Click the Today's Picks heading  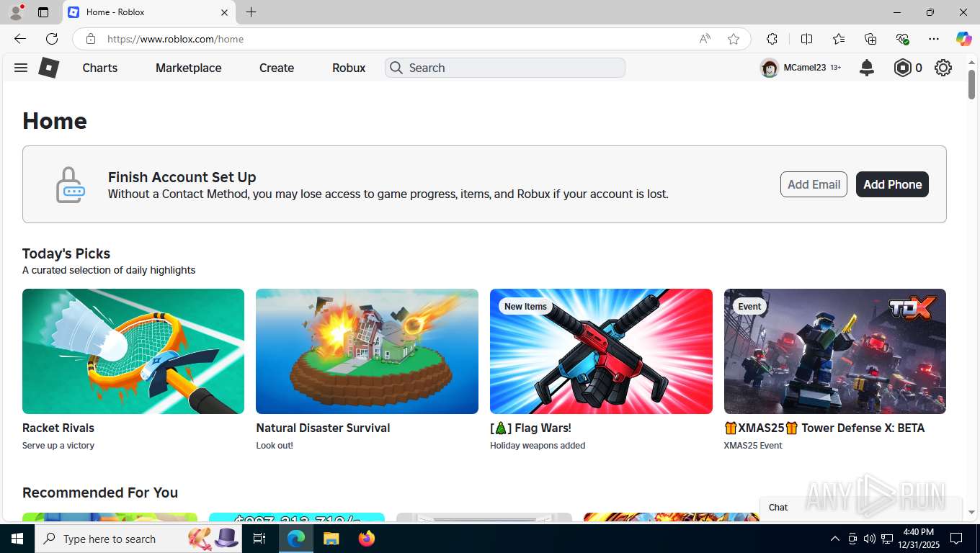(x=66, y=253)
